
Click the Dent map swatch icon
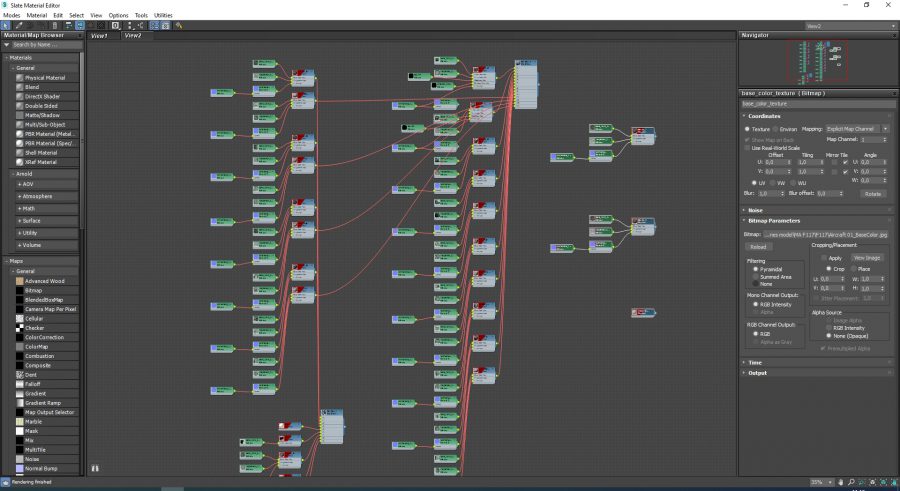coord(20,375)
